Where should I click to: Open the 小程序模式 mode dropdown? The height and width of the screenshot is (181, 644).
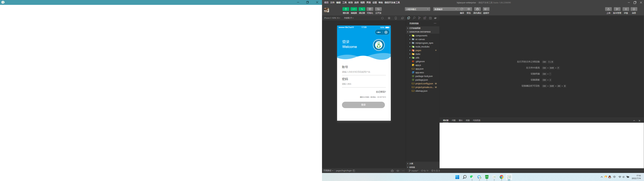point(417,9)
